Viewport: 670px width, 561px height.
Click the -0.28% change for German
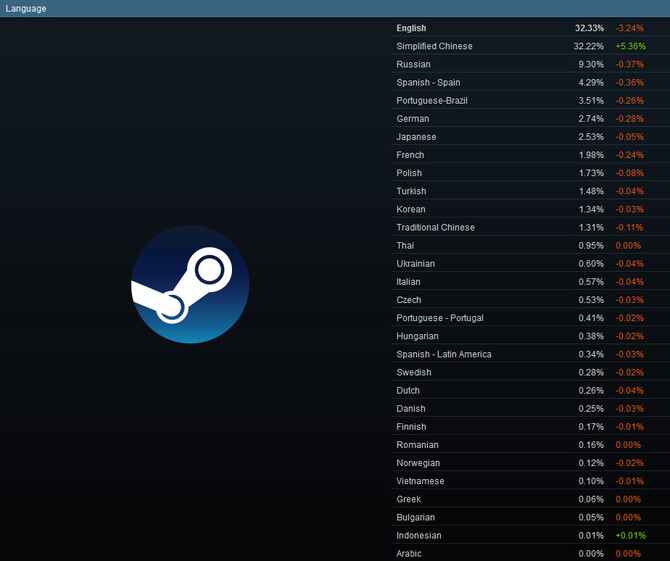(x=630, y=119)
